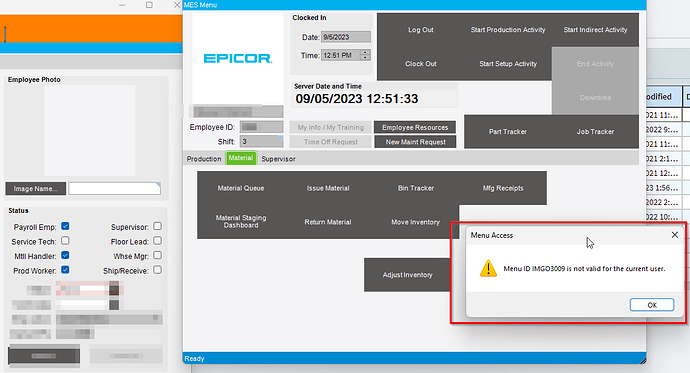The width and height of the screenshot is (690, 373).
Task: Start a production activity
Action: click(x=508, y=30)
